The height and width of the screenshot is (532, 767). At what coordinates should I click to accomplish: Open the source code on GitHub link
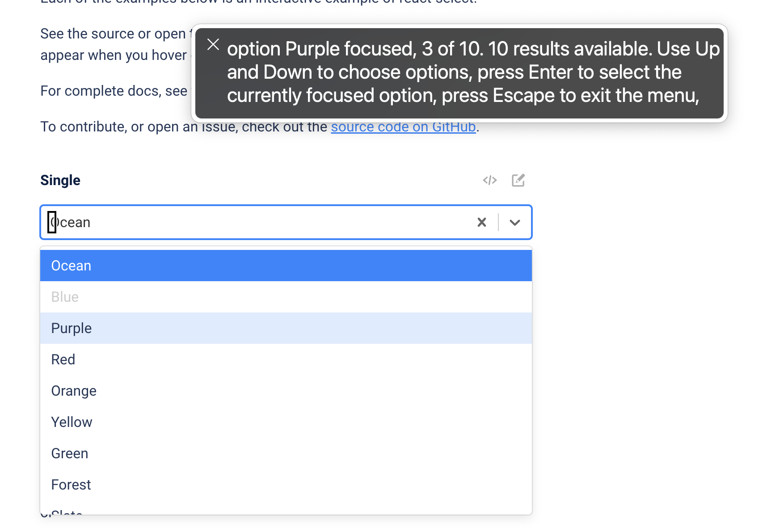403,127
